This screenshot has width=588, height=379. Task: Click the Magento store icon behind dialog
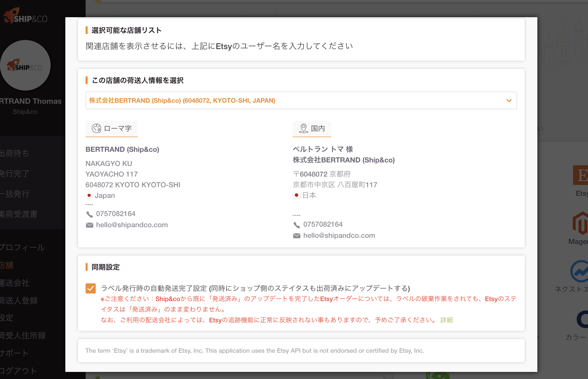coord(580,223)
